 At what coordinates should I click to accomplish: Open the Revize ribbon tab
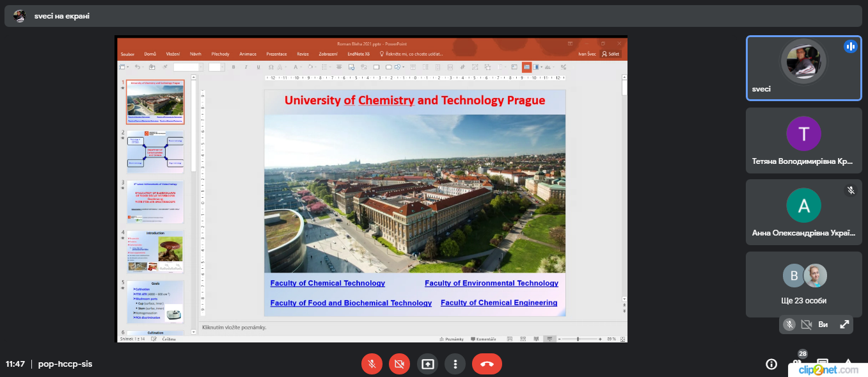(x=303, y=54)
